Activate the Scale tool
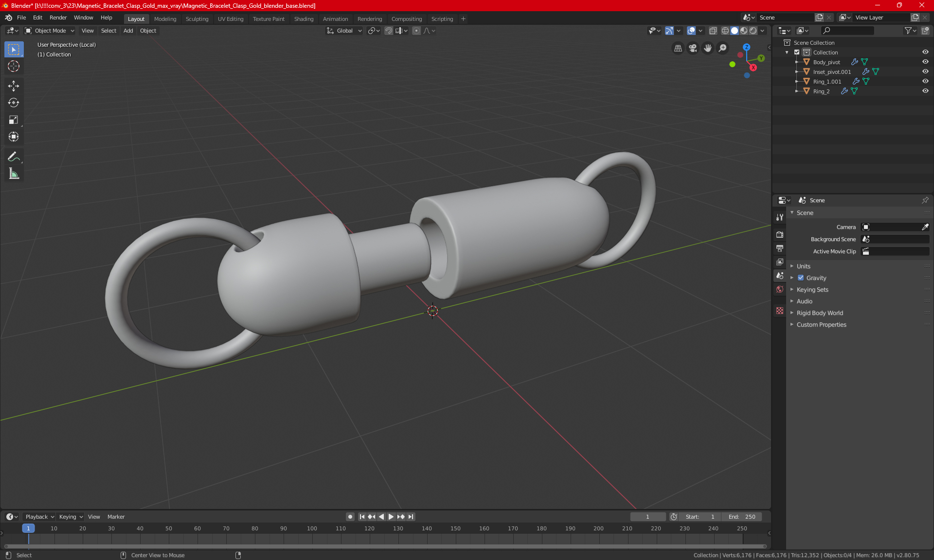 (14, 120)
